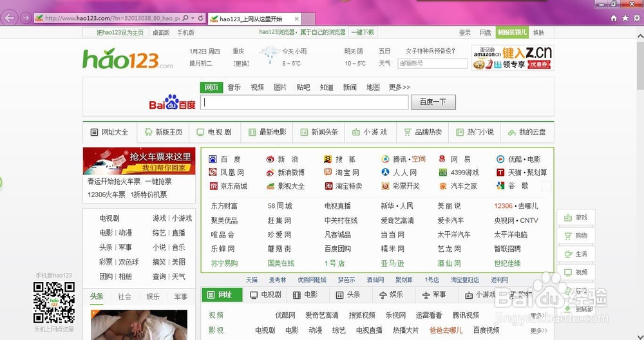The image size is (644, 340).
Task: Select the 音乐 search category
Action: pos(234,88)
